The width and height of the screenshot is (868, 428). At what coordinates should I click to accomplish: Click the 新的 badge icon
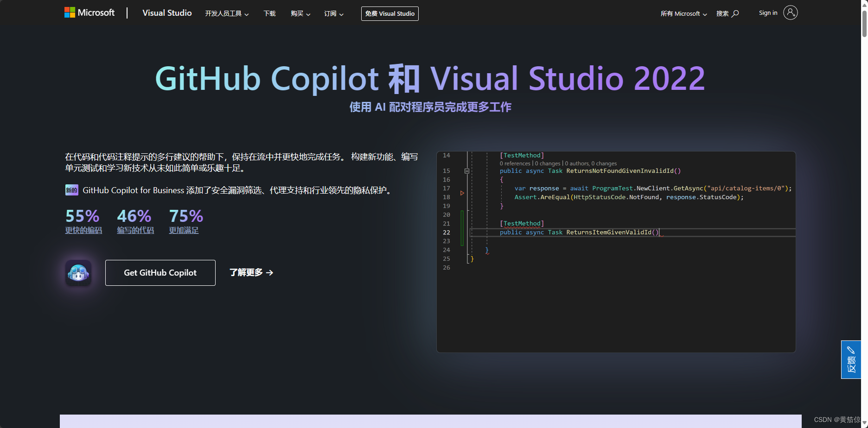click(x=72, y=190)
